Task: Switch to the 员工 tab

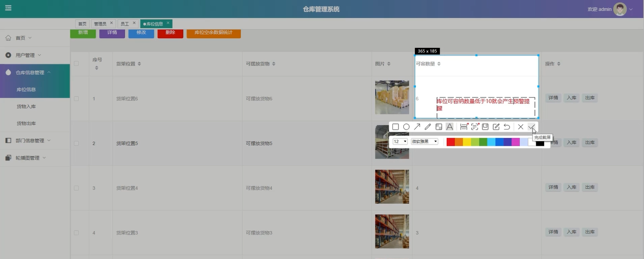Action: [125, 23]
